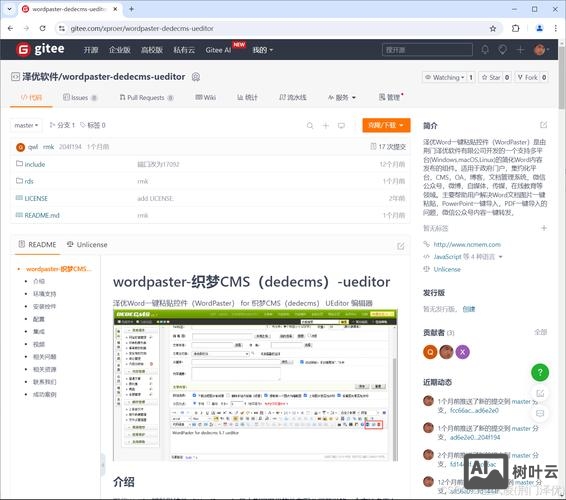Open a new browser tab with plus
This screenshot has width=566, height=500.
coord(131,9)
